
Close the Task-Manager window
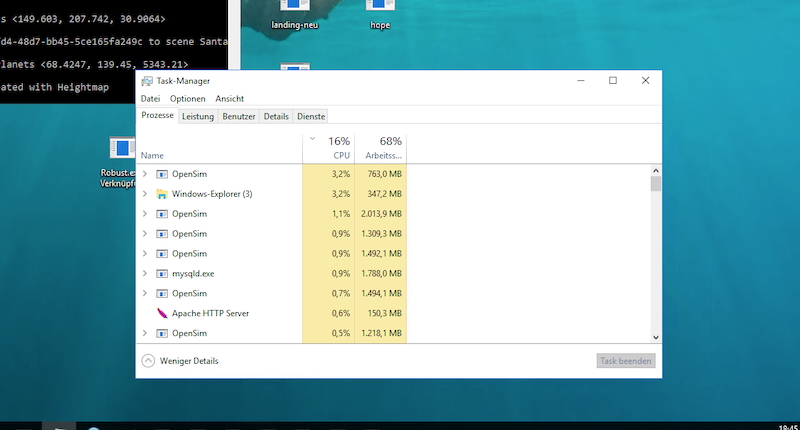coord(645,81)
